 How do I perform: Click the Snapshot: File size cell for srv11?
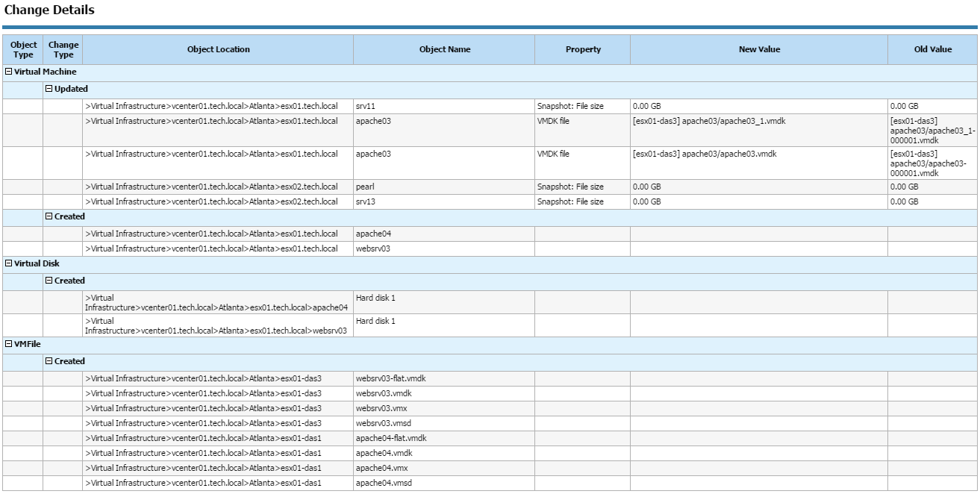(x=583, y=107)
